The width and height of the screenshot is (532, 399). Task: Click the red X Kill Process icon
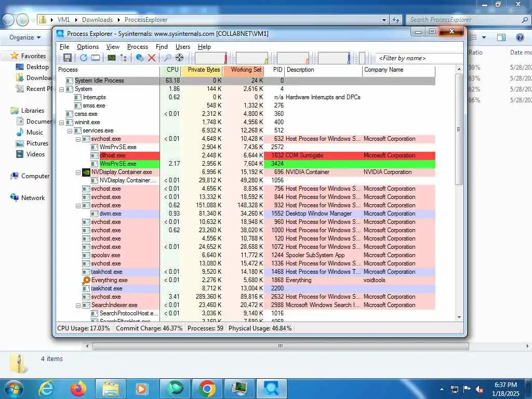click(x=152, y=58)
